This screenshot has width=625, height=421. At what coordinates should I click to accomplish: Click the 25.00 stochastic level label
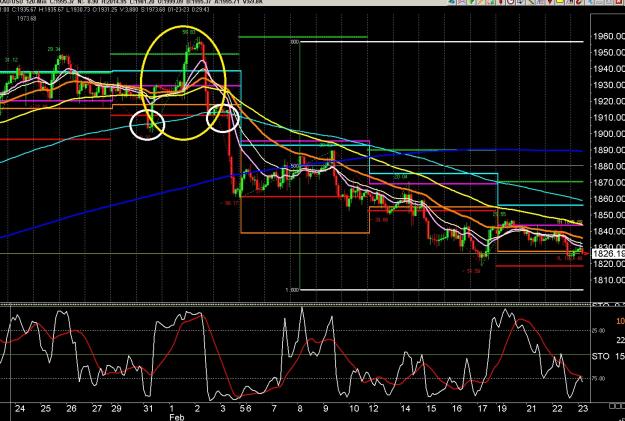tap(598, 331)
